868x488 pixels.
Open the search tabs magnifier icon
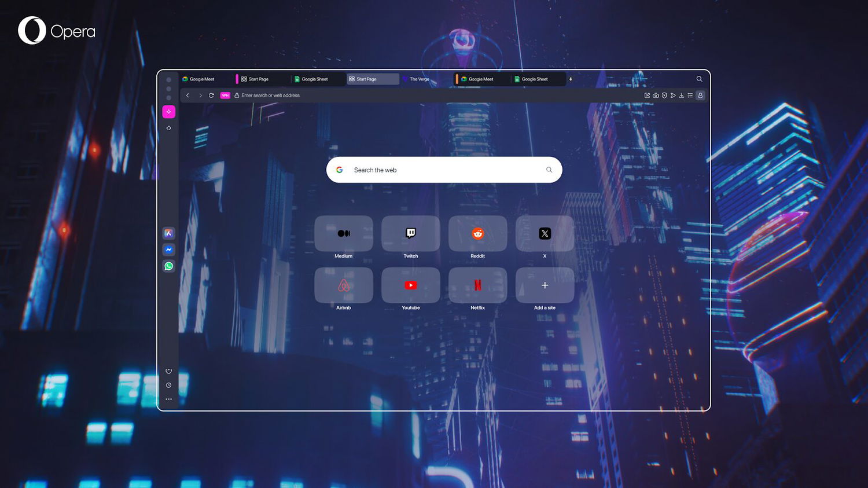[x=699, y=79]
